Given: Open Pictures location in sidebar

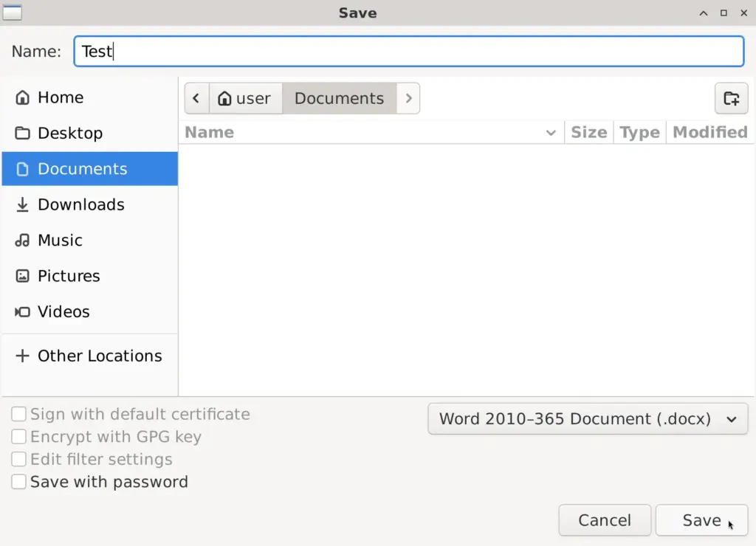Looking at the screenshot, I should 89,276.
